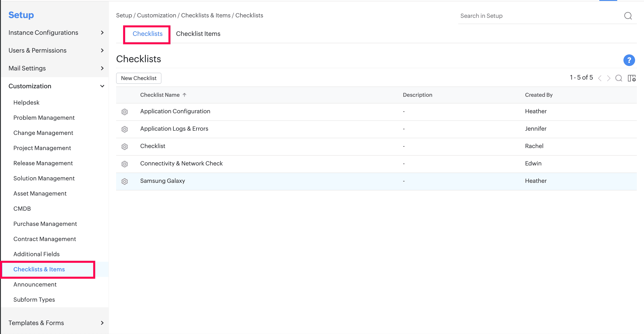Screen dimensions: 644x334
Task: Go to next page of checklists
Action: pos(608,78)
